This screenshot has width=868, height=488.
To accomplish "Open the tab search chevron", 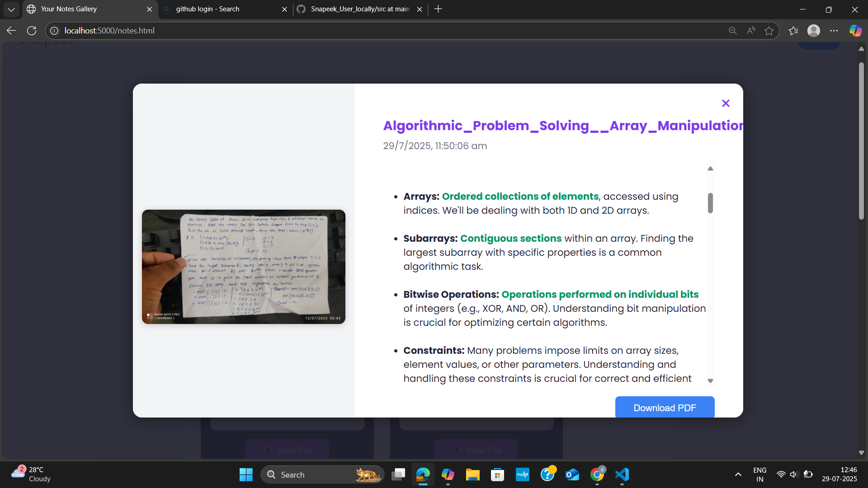I will click(x=11, y=9).
